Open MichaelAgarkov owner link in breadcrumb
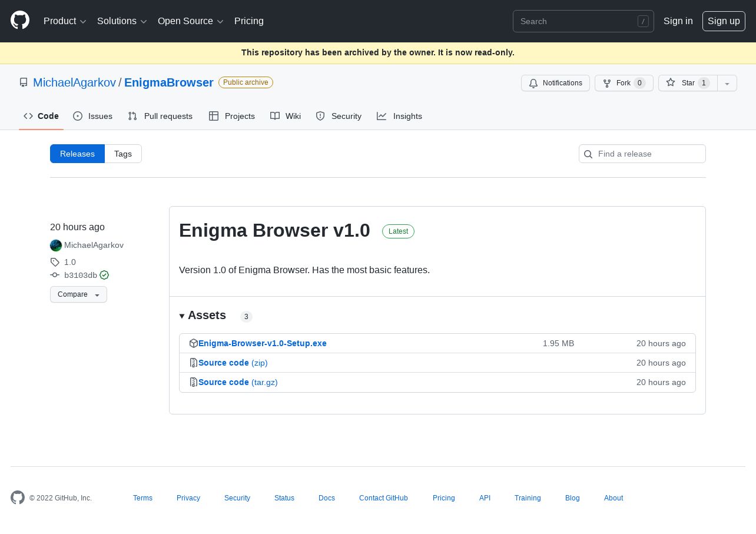 pyautogui.click(x=74, y=82)
